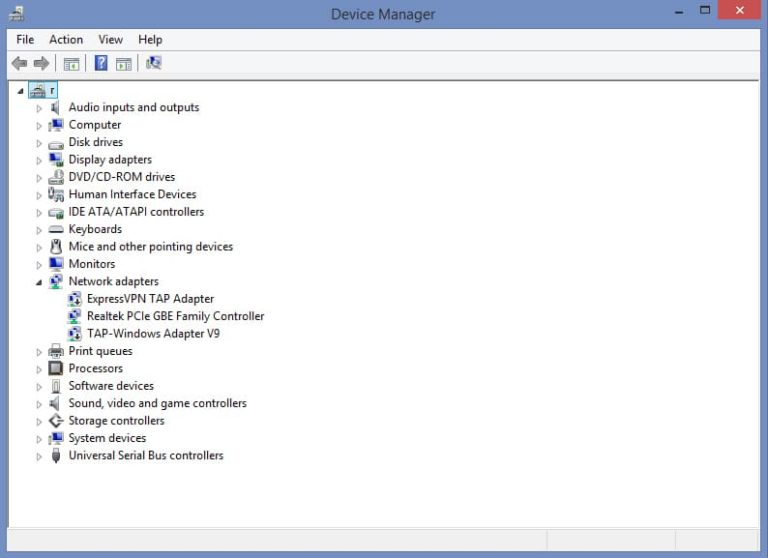Expand Sound, video and game controllers arrow
The height and width of the screenshot is (558, 768).
[39, 404]
